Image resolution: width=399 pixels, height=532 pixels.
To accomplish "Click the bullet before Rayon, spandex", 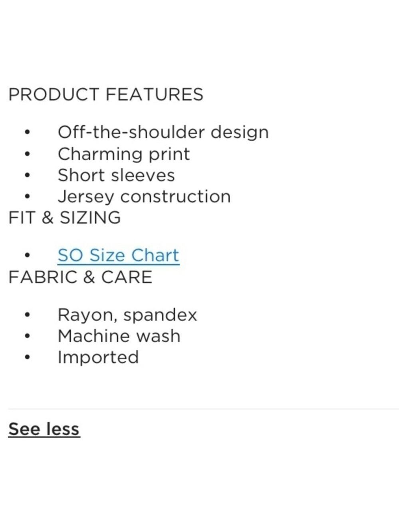I will 27,315.
